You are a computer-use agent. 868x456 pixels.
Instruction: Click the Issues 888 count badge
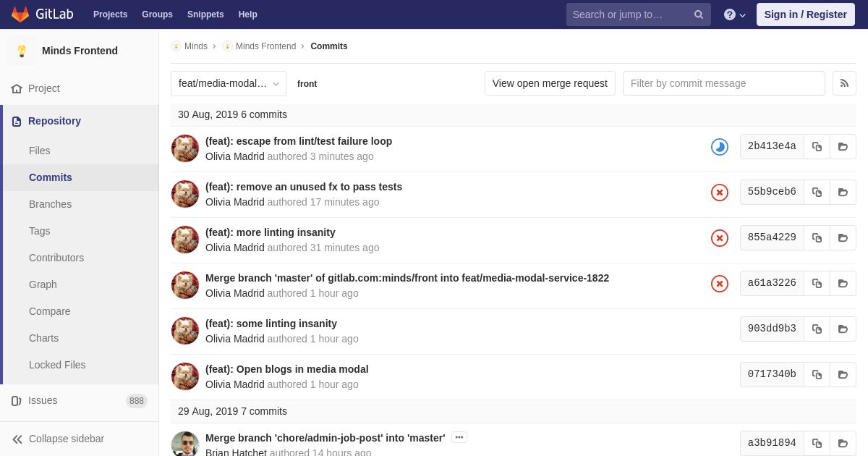click(x=137, y=401)
